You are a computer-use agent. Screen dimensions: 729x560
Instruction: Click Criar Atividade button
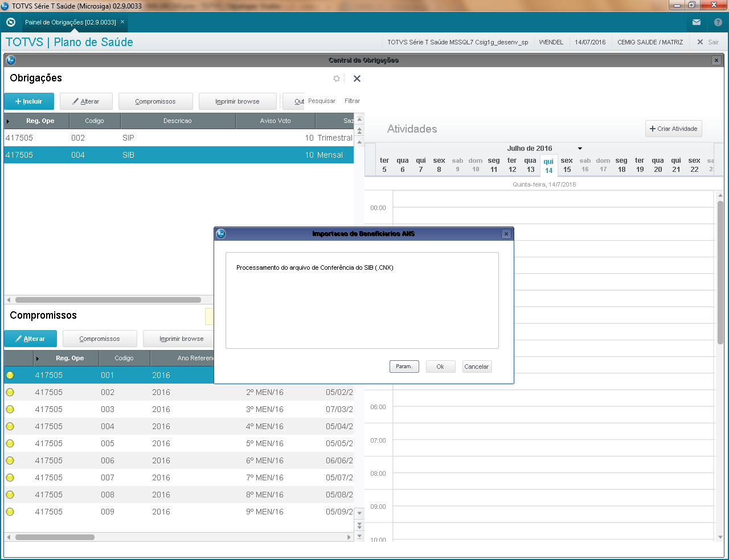(x=673, y=129)
